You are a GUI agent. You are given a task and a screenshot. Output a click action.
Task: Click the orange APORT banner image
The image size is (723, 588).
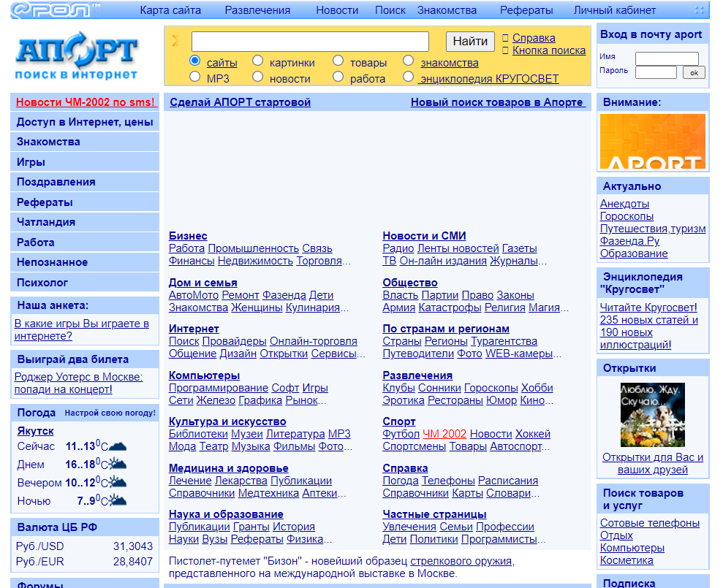coord(652,142)
